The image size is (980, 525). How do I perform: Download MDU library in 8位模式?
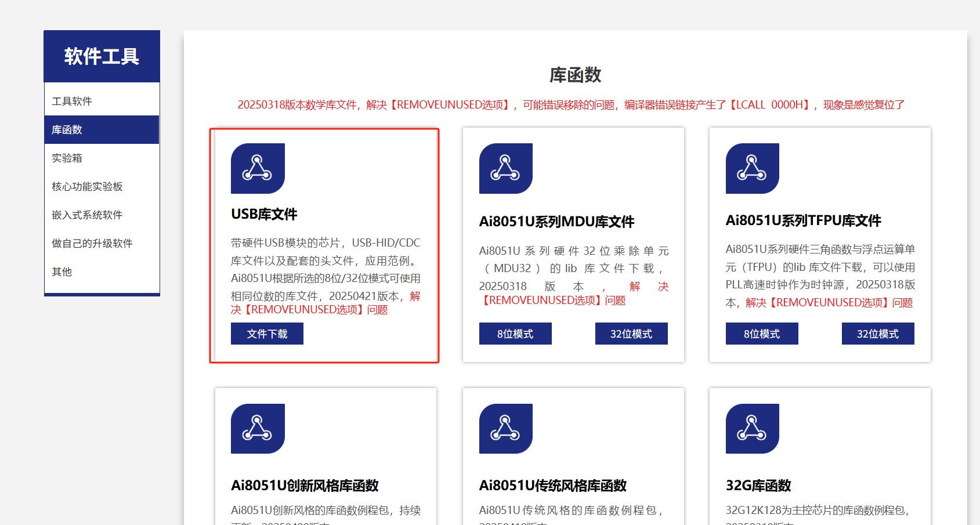515,334
